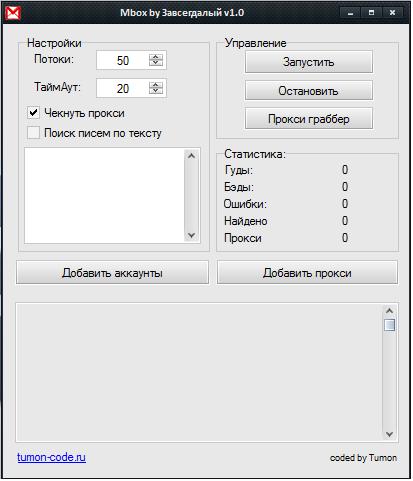
Task: Stop the process with Остановить button
Action: [309, 90]
